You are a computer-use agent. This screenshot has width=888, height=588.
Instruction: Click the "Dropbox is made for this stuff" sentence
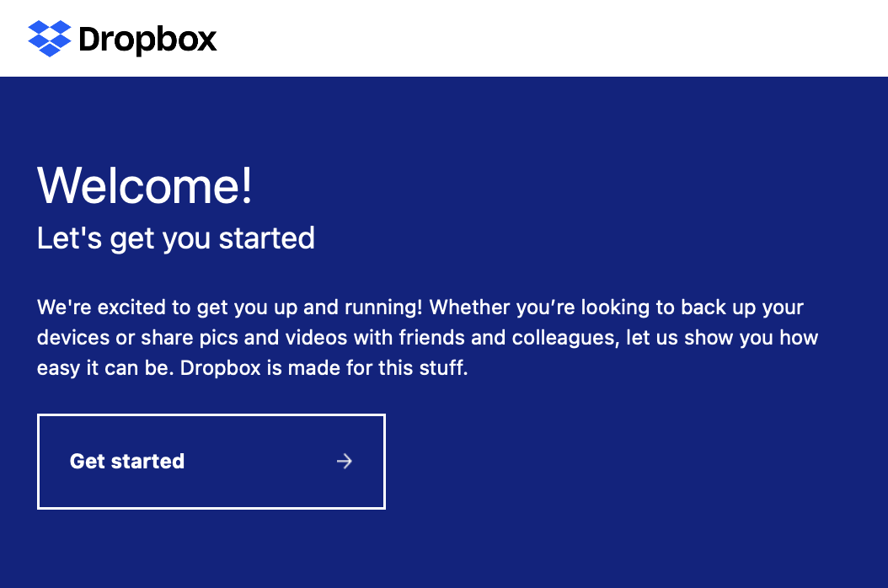pos(324,368)
